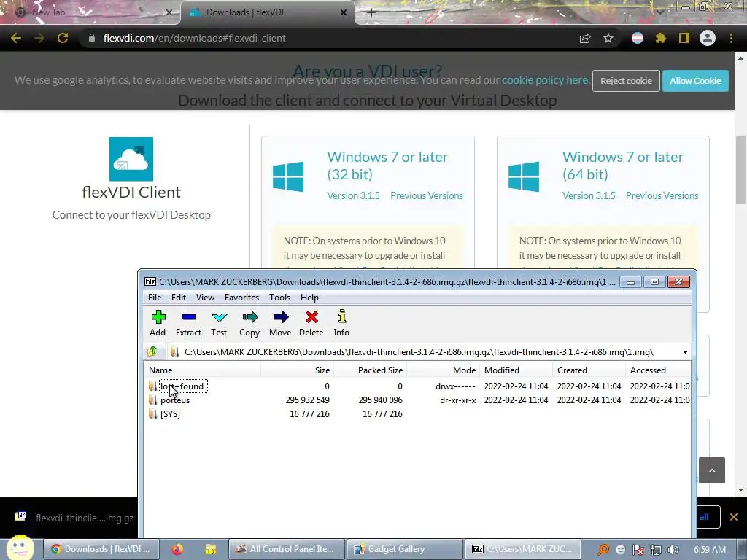Click the browser forward arrow
The height and width of the screenshot is (560, 747).
(x=39, y=38)
